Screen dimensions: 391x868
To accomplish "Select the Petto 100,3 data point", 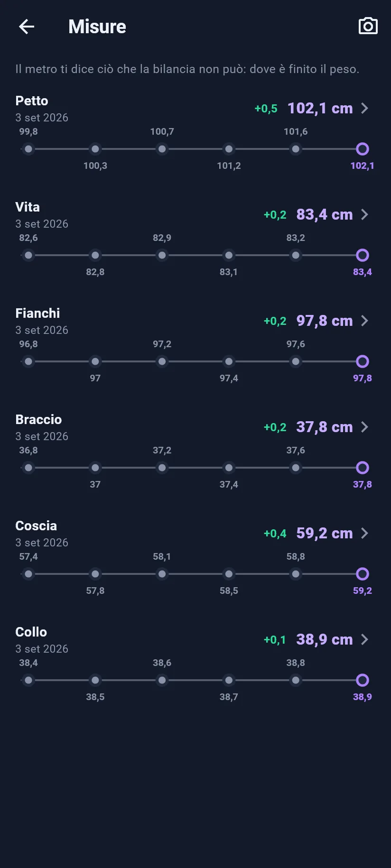I will point(95,149).
